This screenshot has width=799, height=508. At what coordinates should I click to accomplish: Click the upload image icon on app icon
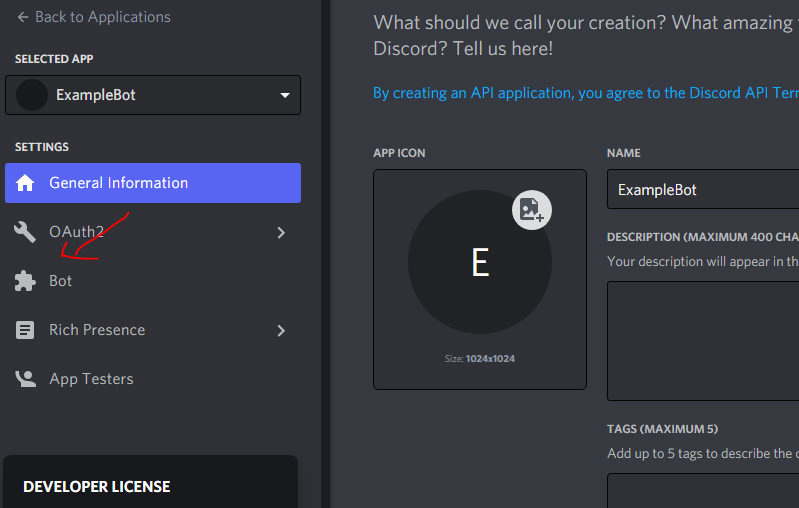coord(531,210)
